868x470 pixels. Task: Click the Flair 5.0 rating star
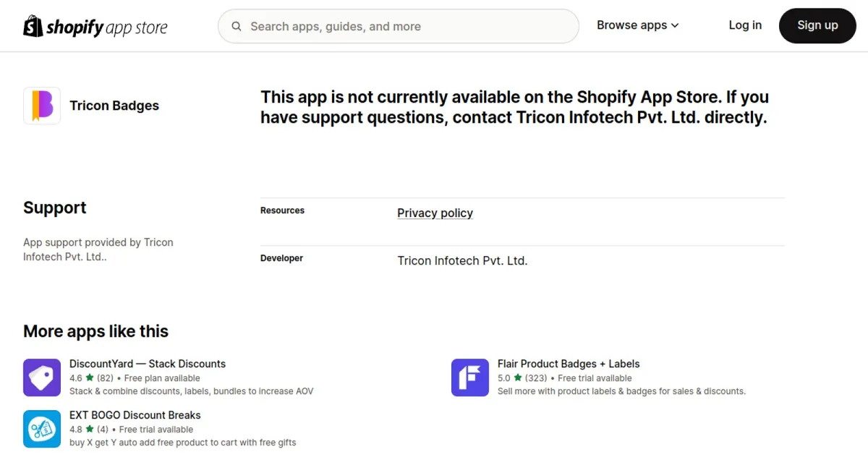coord(518,377)
